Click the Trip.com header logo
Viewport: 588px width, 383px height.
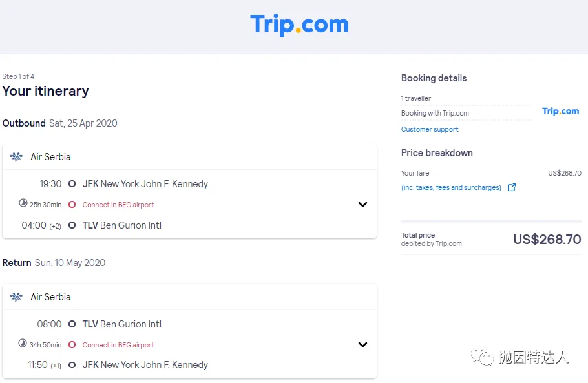[299, 25]
